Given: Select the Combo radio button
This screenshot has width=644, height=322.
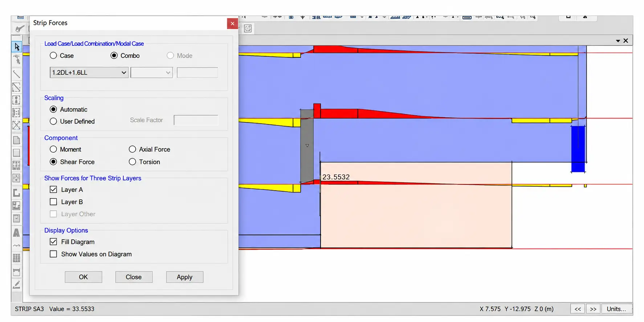Looking at the screenshot, I should [114, 56].
